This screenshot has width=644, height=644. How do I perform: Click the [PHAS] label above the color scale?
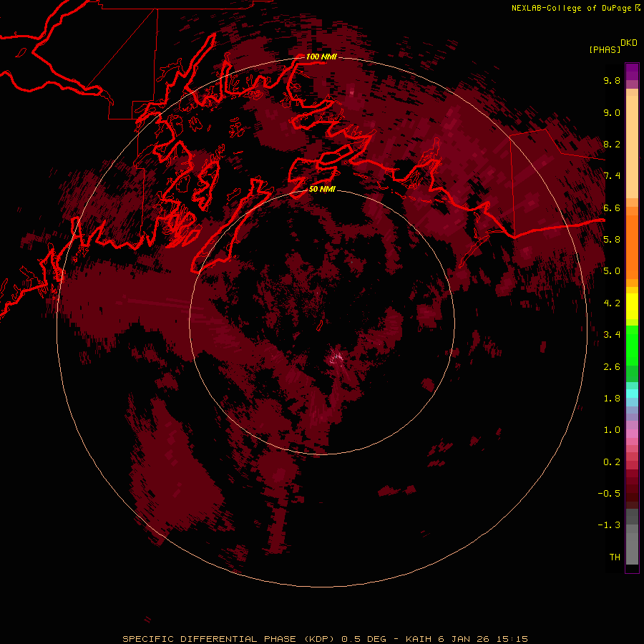tap(605, 49)
